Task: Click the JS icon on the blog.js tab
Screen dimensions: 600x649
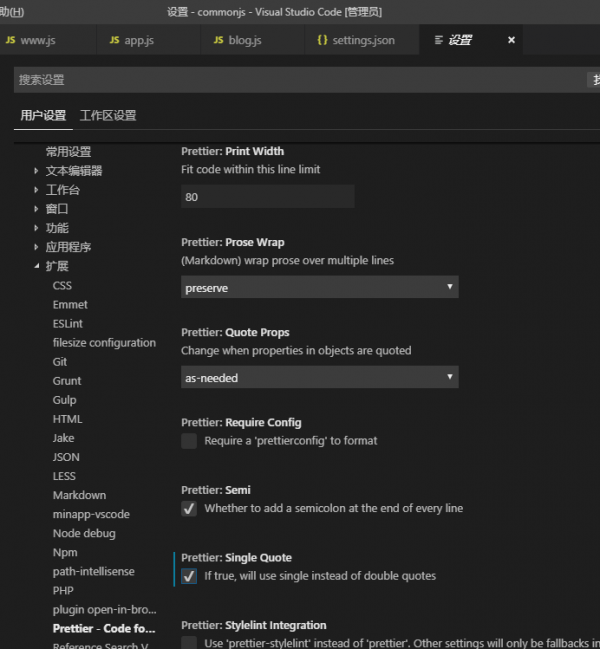Action: pyautogui.click(x=218, y=40)
